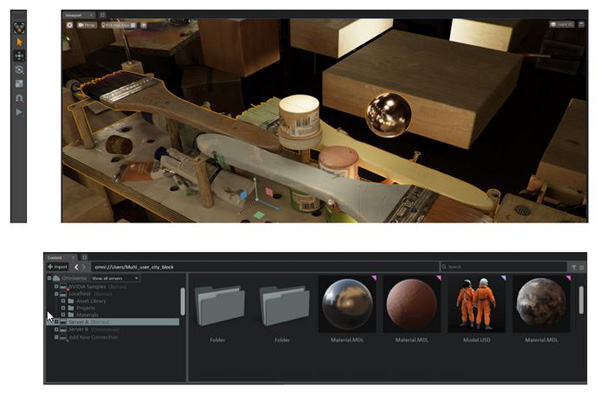600x394 pixels.
Task: Select Asset Library folder in tree
Action: coord(91,301)
